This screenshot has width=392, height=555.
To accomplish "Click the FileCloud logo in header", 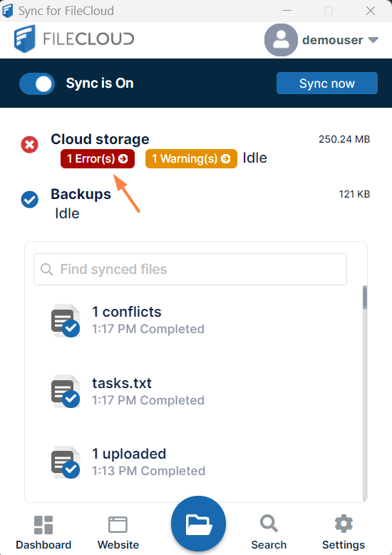I will (74, 39).
